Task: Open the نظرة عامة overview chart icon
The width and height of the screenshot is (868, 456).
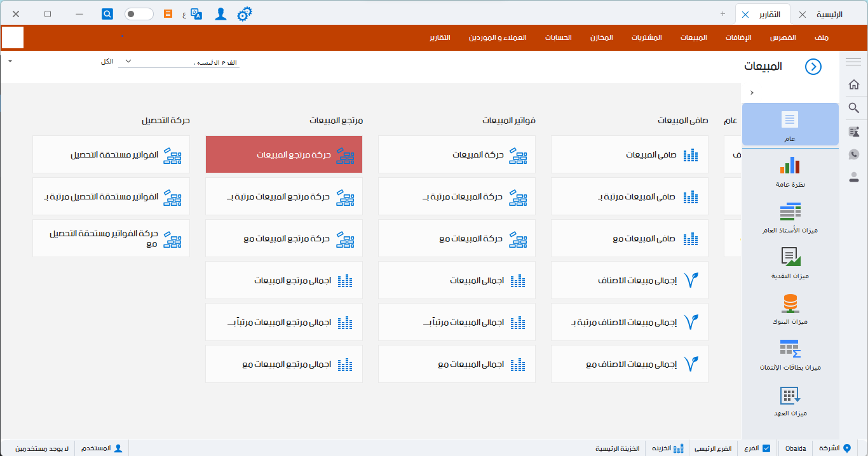Action: pos(790,166)
